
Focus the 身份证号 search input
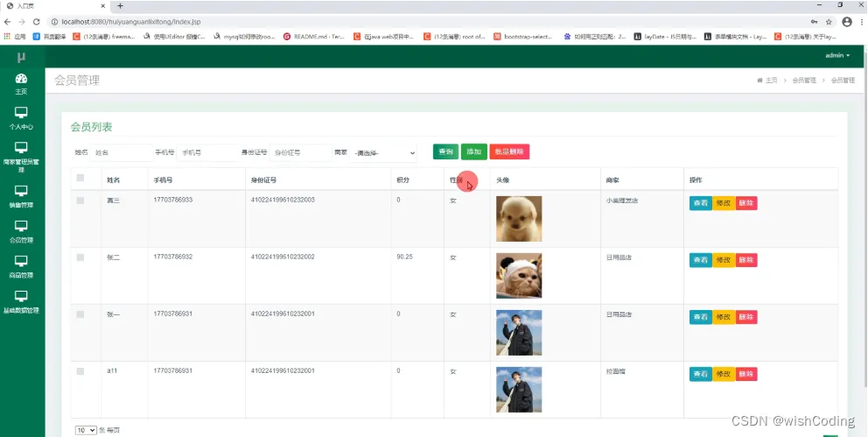pyautogui.click(x=301, y=152)
